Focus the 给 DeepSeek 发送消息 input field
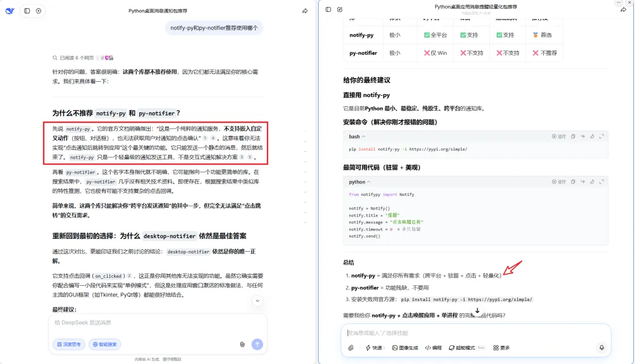The width and height of the screenshot is (635, 364). 158,323
